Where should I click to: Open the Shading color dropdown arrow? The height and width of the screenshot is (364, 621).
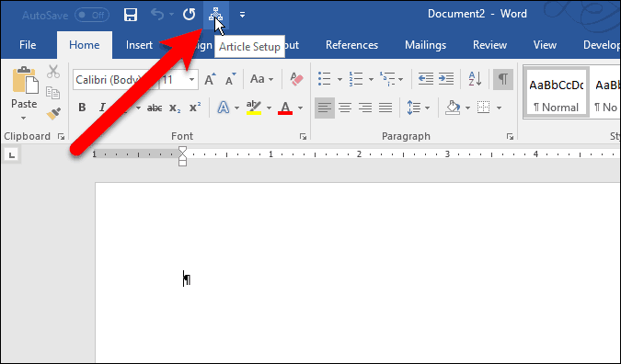point(467,108)
